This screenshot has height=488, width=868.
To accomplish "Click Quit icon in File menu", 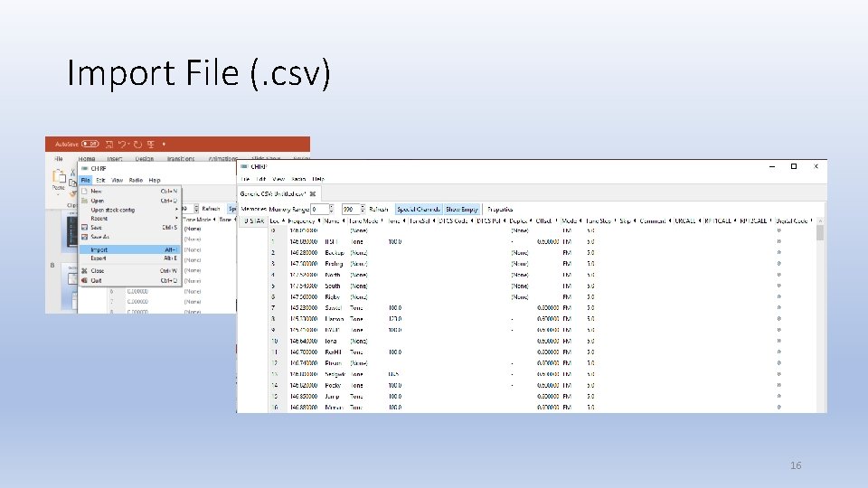I will coord(84,280).
